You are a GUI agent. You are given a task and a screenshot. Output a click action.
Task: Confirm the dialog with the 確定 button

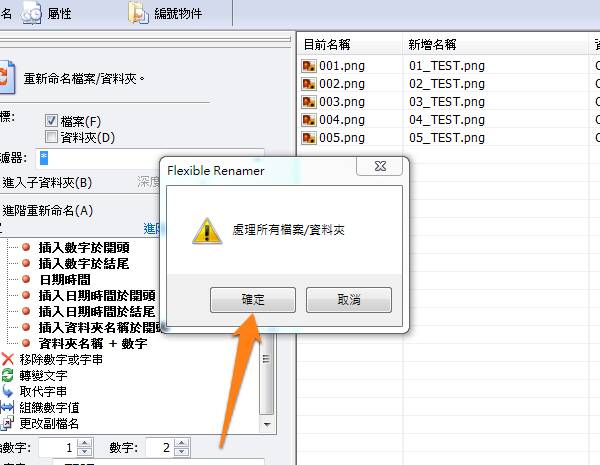pyautogui.click(x=253, y=300)
